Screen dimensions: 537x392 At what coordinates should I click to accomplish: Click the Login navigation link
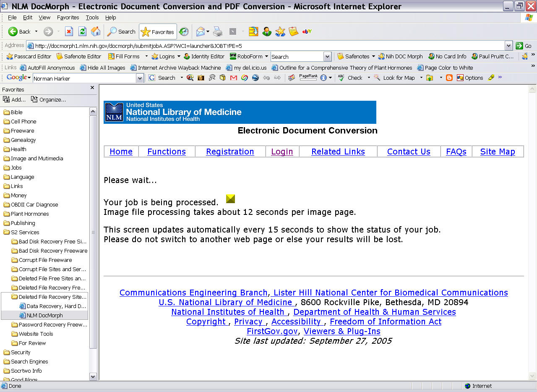pyautogui.click(x=282, y=152)
